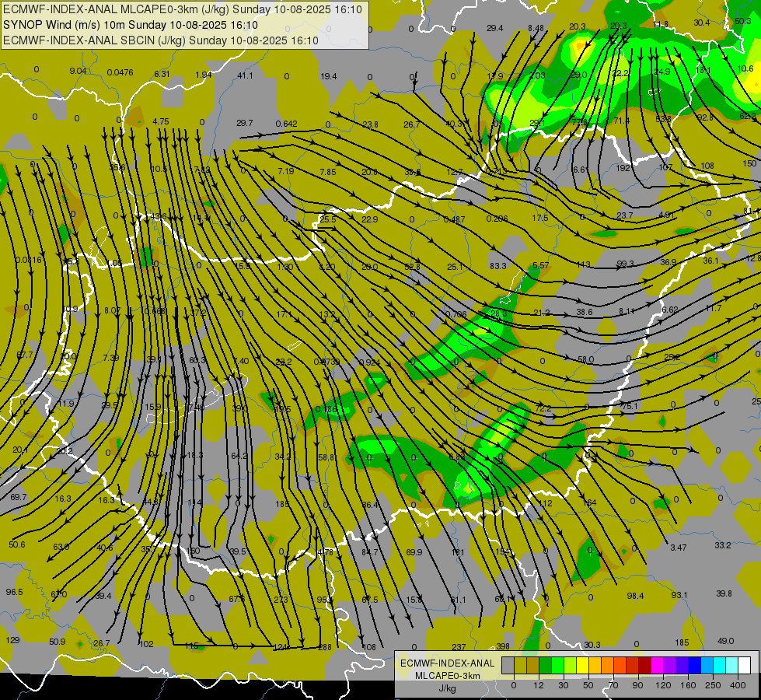Select the J/kg unit label in legend
Screen dimensions: 761x700
[x=448, y=688]
